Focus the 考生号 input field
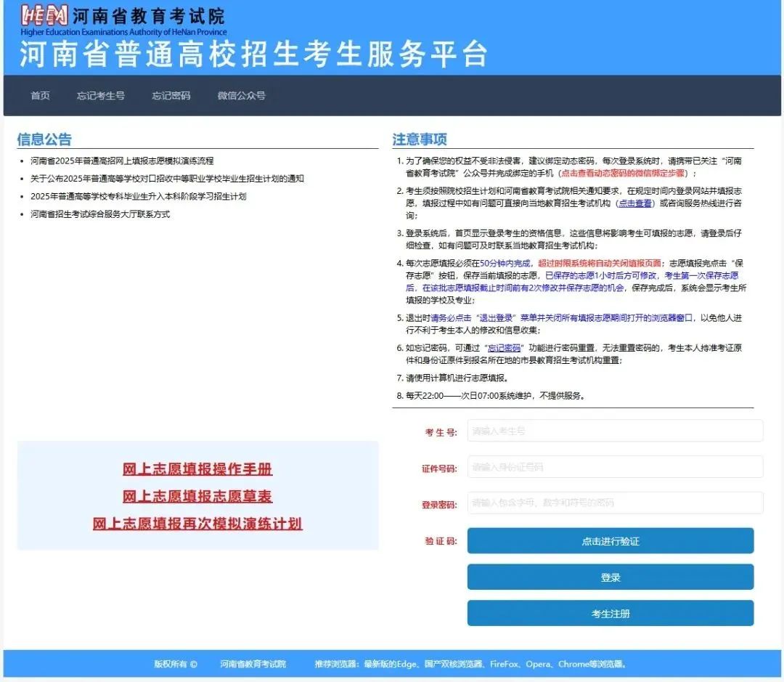The height and width of the screenshot is (682, 784). (x=615, y=431)
